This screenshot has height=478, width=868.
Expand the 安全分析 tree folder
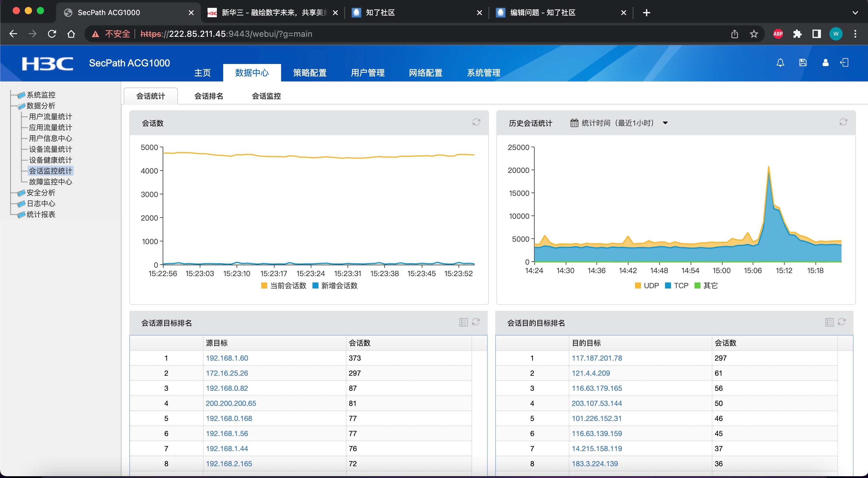point(40,193)
